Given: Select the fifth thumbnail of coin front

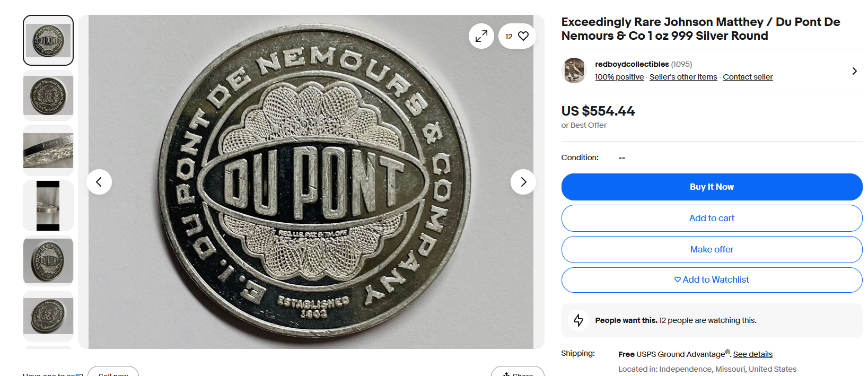Looking at the screenshot, I should (x=48, y=261).
